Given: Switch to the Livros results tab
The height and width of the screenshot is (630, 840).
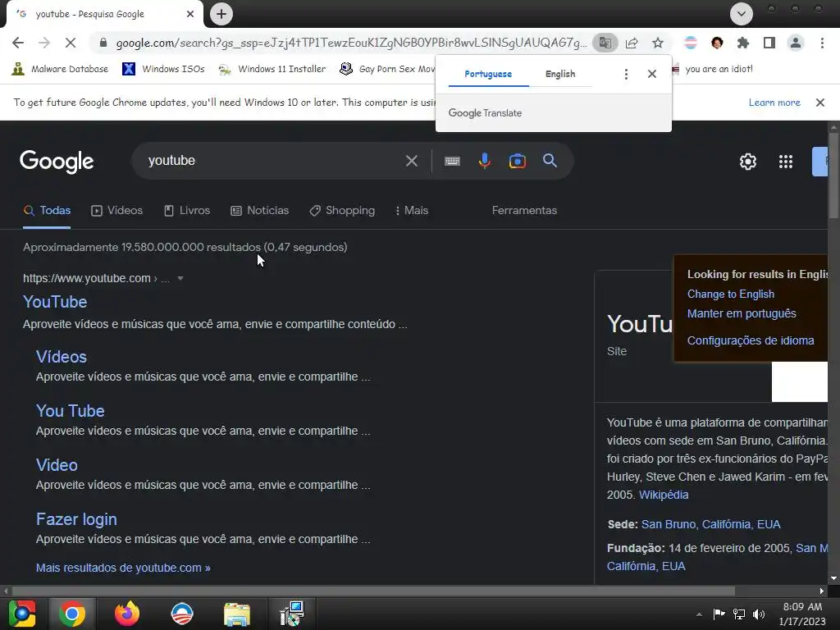Looking at the screenshot, I should [x=186, y=211].
